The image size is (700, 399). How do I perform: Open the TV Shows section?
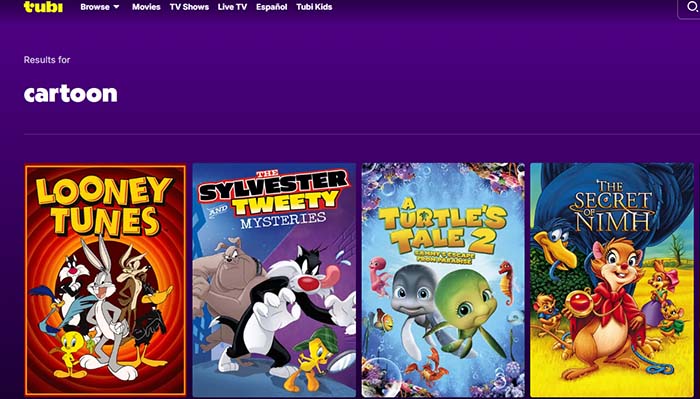[189, 7]
